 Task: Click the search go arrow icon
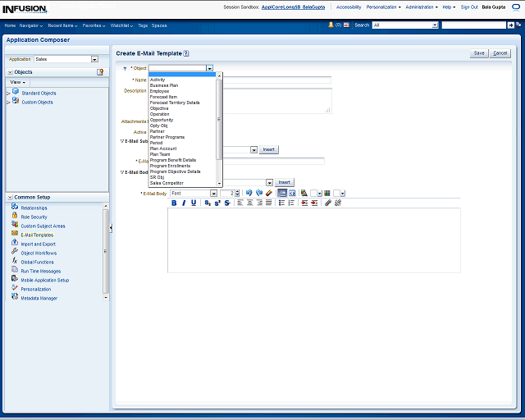coord(511,25)
